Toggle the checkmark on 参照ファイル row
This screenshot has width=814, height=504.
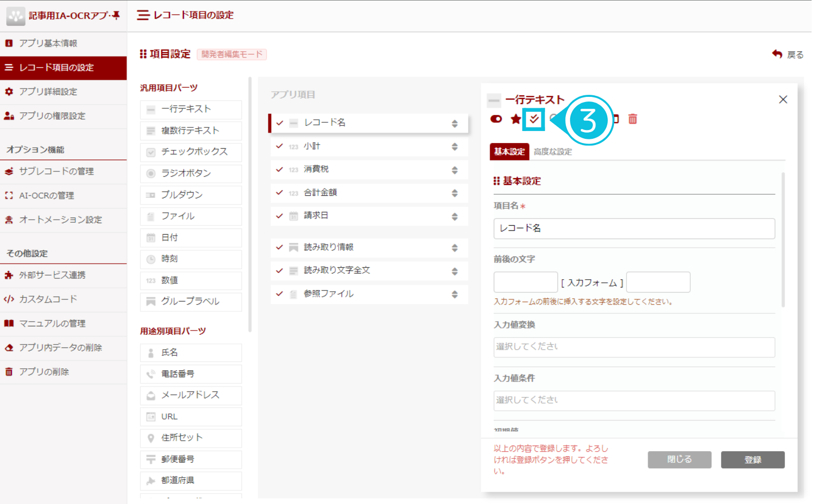click(x=280, y=294)
